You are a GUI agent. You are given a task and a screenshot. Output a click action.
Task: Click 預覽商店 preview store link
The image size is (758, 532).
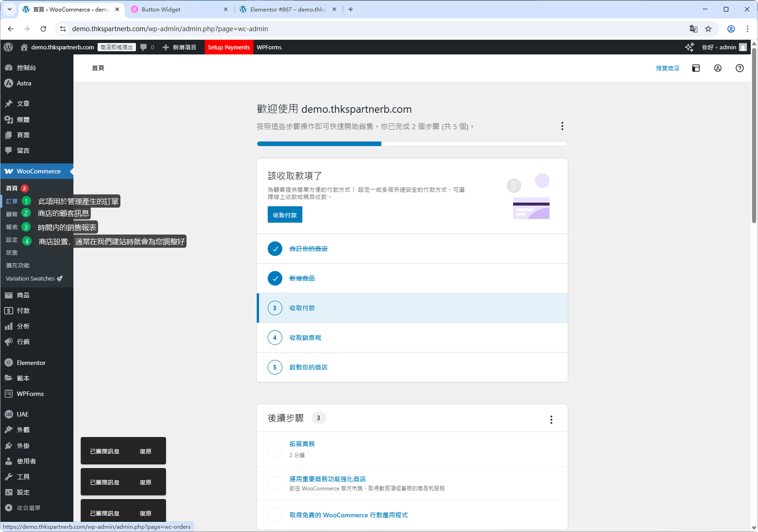click(668, 69)
